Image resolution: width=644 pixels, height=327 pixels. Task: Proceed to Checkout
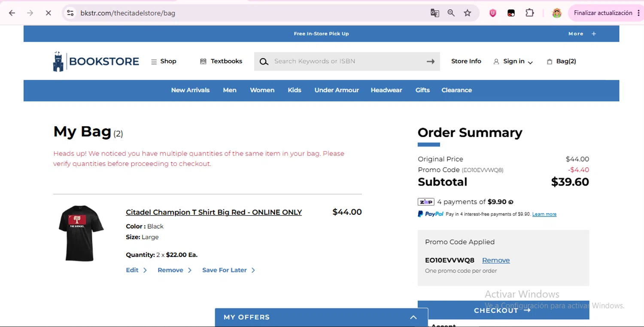(503, 310)
